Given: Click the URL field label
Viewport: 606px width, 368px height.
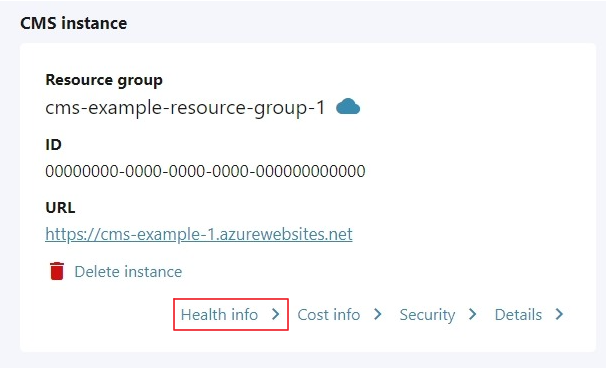Looking at the screenshot, I should [x=60, y=208].
